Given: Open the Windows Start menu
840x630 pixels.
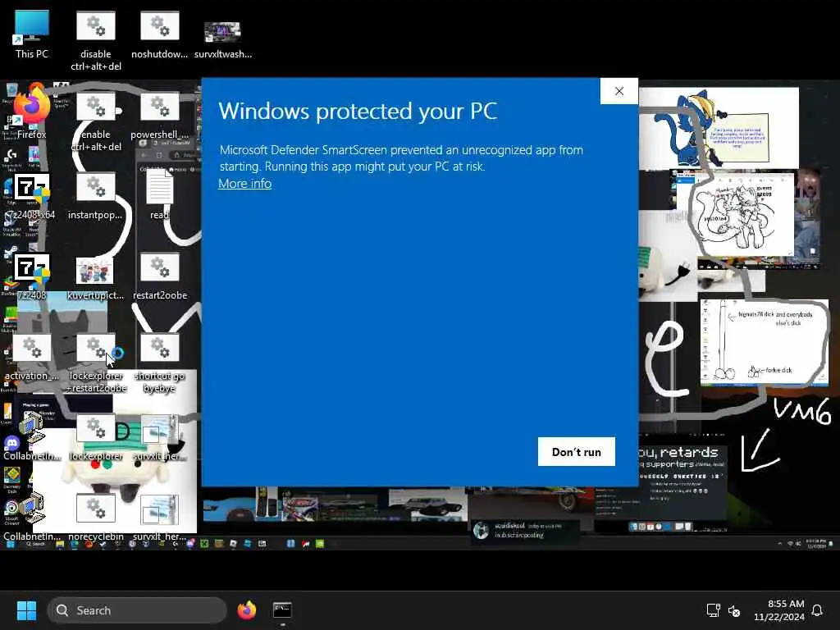Looking at the screenshot, I should 26,610.
